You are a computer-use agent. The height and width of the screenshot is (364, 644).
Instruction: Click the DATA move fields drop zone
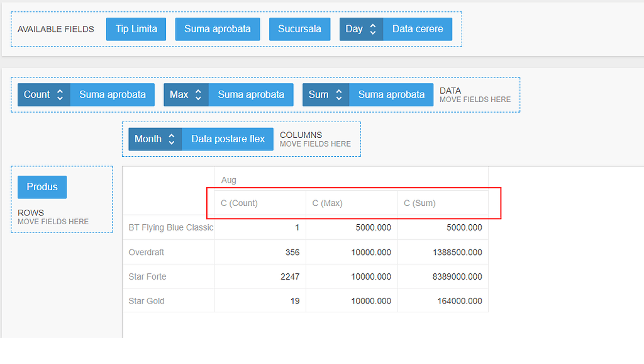pyautogui.click(x=476, y=94)
